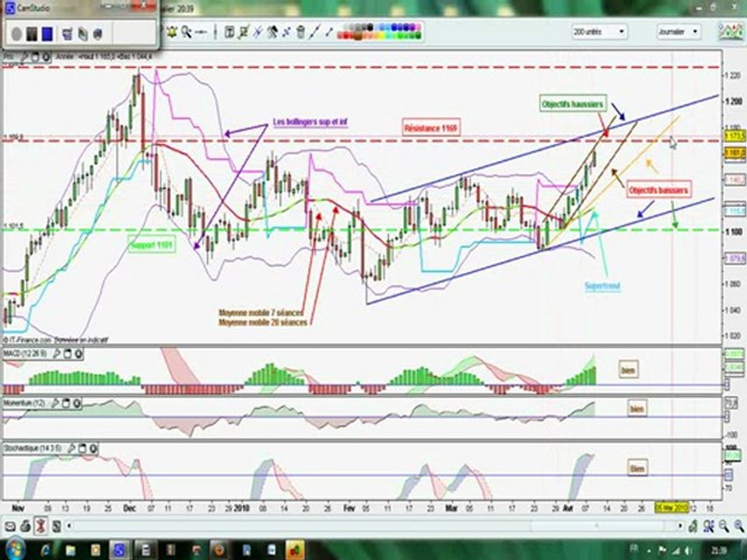
Task: Click the 'bien' label in Momentum panel
Action: (637, 409)
